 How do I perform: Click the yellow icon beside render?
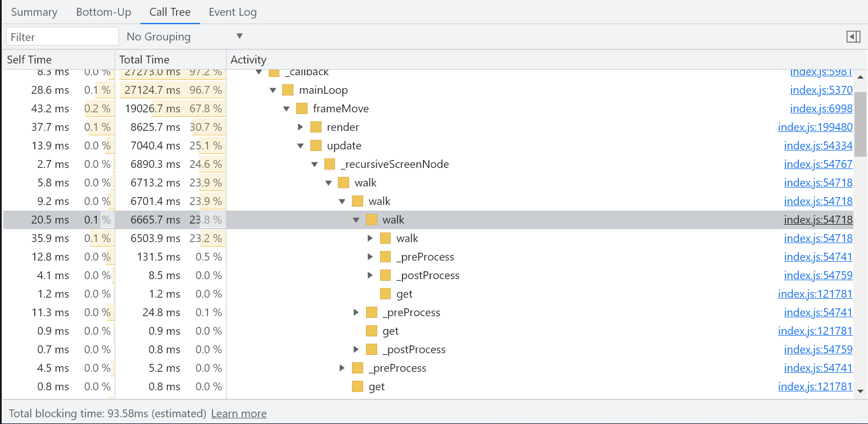coord(315,127)
